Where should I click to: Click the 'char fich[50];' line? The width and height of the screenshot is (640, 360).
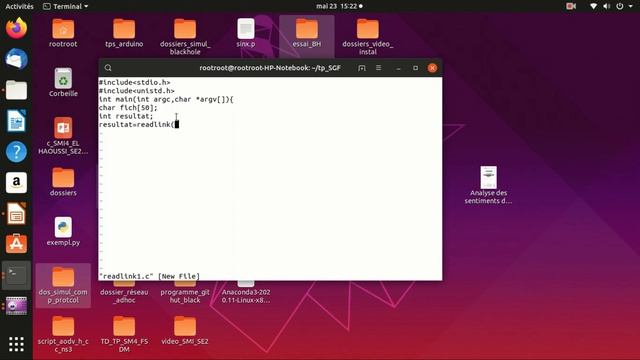[x=128, y=108]
